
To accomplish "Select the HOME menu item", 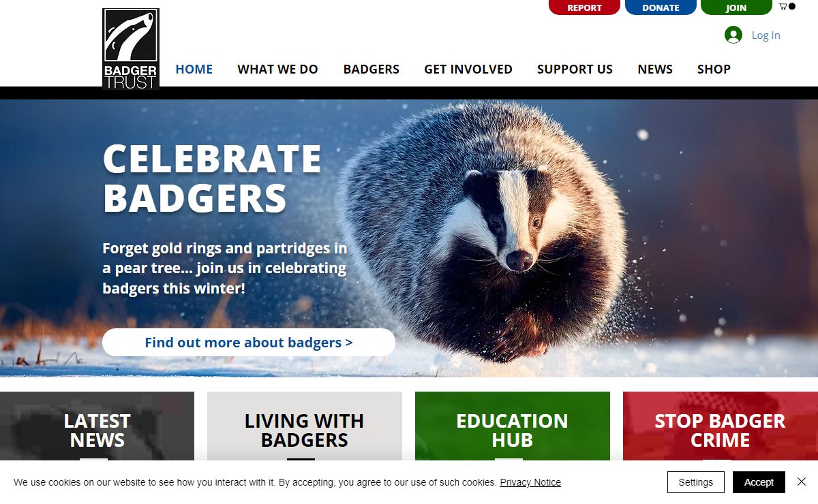I will [194, 69].
